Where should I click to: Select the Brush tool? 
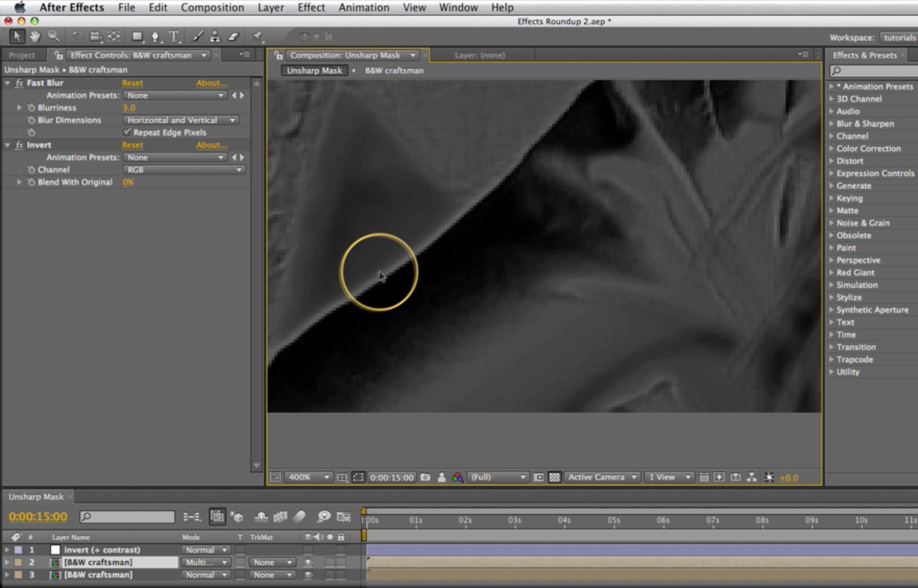tap(198, 36)
